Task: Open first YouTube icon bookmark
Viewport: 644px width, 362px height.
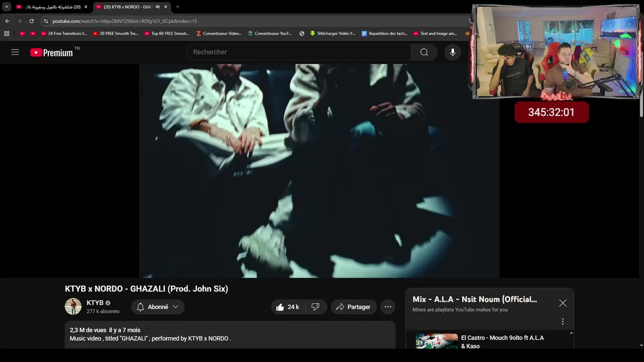Action: point(22,34)
